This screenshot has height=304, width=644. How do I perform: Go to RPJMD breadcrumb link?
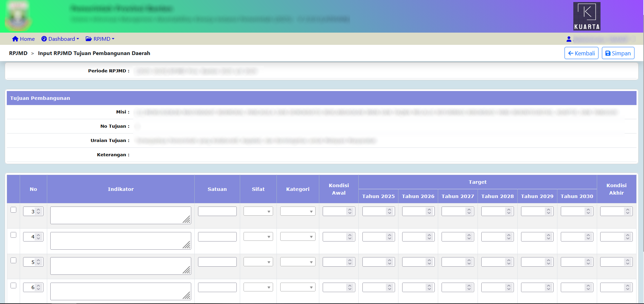(18, 53)
